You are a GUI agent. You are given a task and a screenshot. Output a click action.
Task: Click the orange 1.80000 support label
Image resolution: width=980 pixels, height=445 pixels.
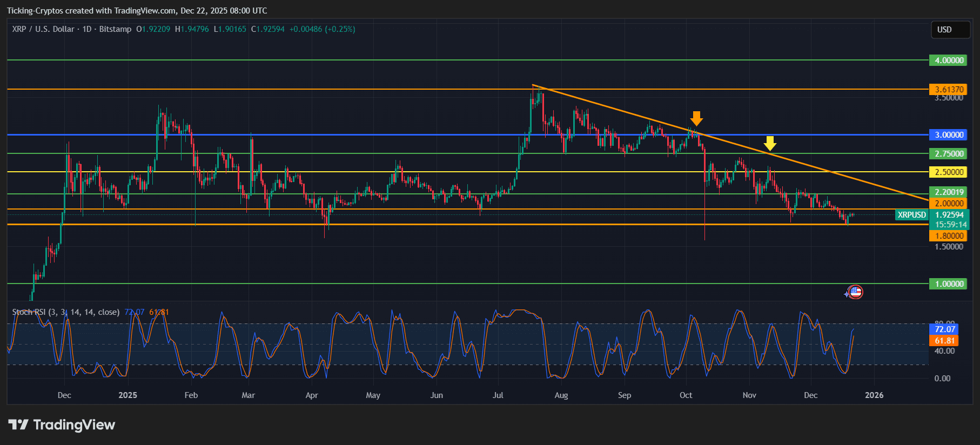click(949, 236)
